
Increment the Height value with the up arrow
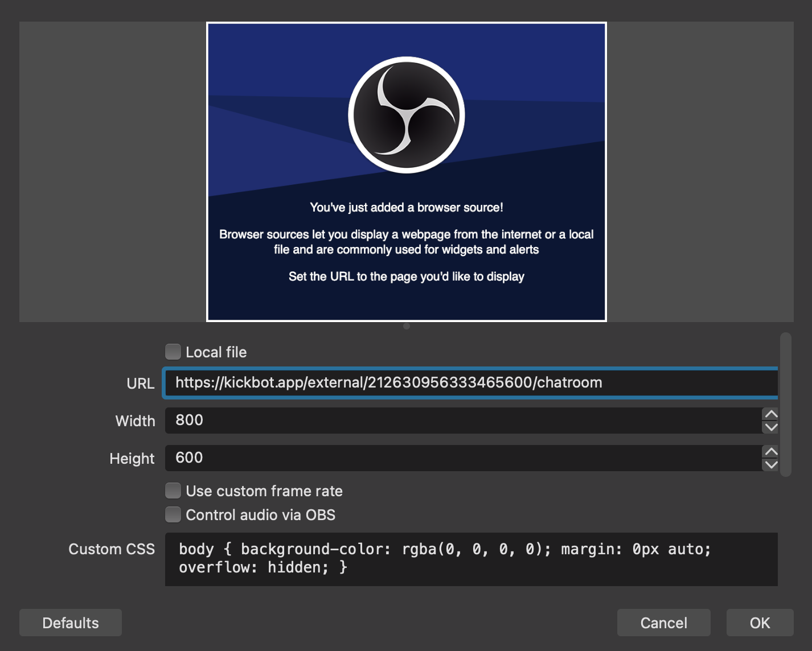771,451
